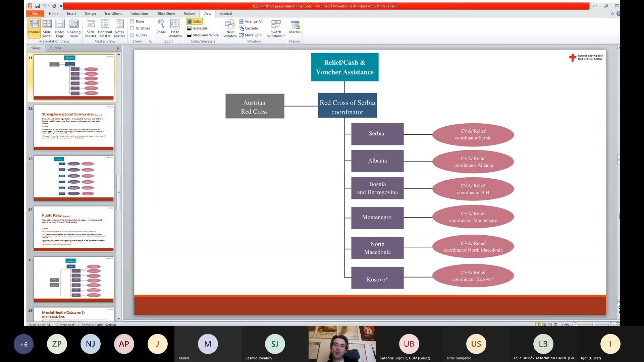Screen dimensions: 644x362
Task: Switch to the Review tab
Action: point(189,14)
